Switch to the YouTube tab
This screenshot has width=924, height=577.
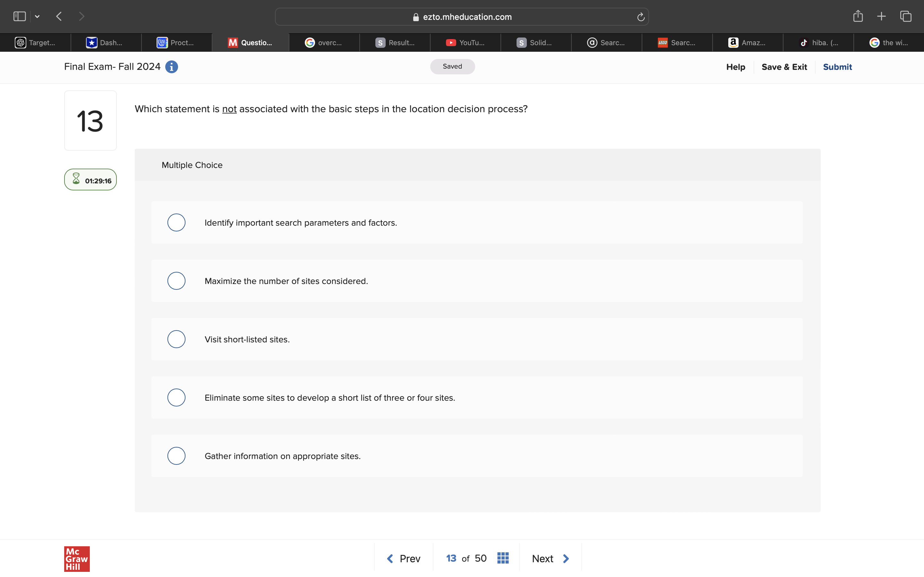coord(465,43)
